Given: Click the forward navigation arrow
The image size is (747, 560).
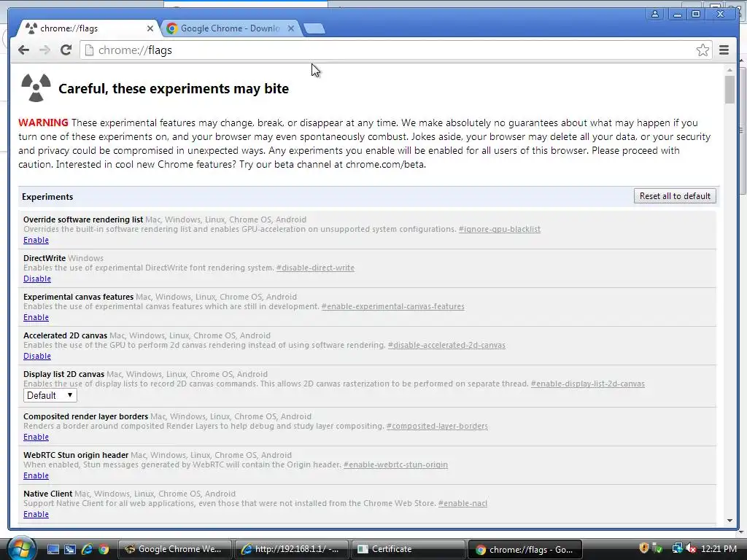Looking at the screenshot, I should [x=44, y=50].
